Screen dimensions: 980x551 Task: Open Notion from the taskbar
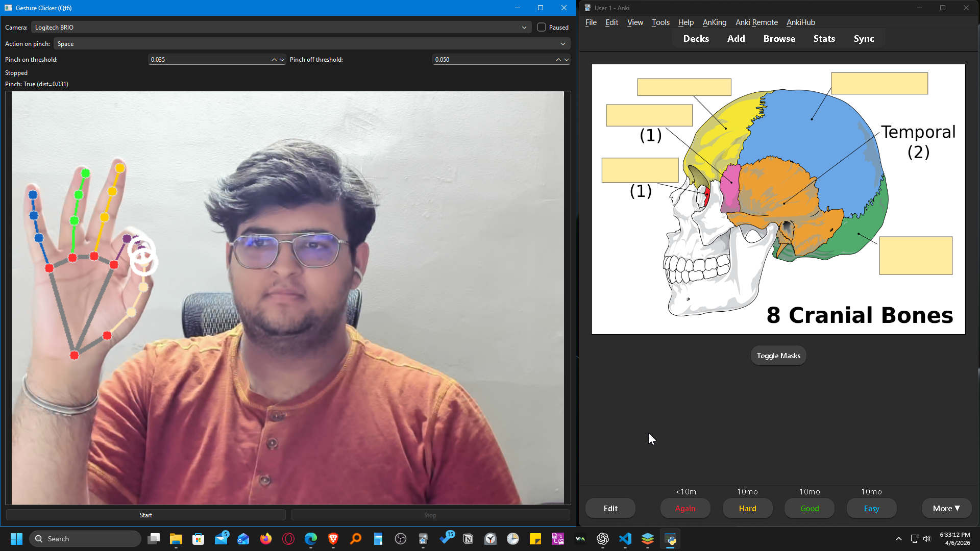click(468, 539)
